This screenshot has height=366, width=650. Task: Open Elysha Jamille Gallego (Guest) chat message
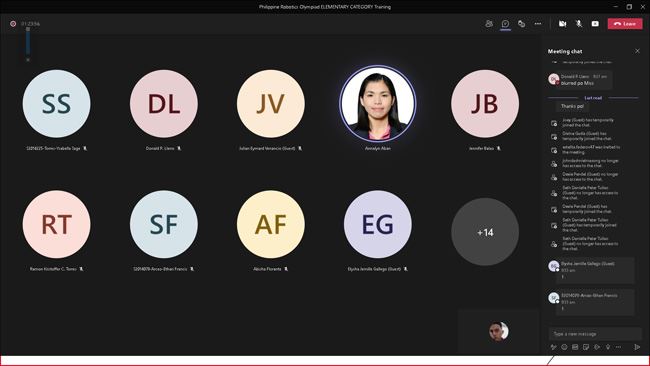595,270
